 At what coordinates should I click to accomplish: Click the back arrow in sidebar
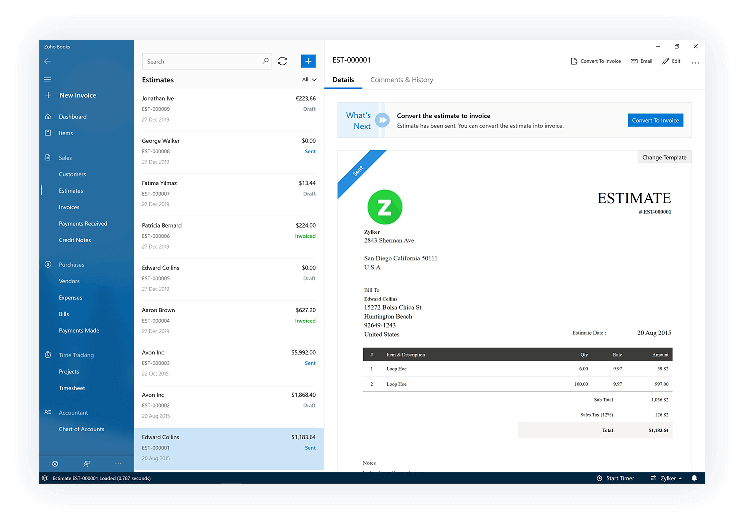pos(47,61)
